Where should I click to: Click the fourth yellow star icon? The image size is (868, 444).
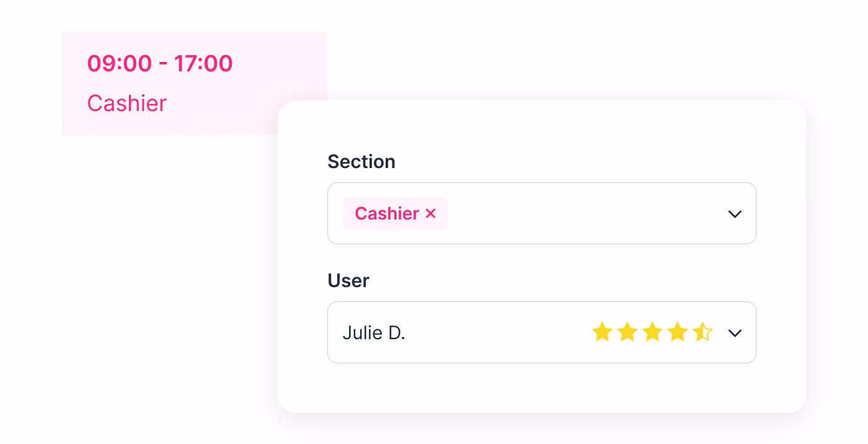pyautogui.click(x=678, y=332)
